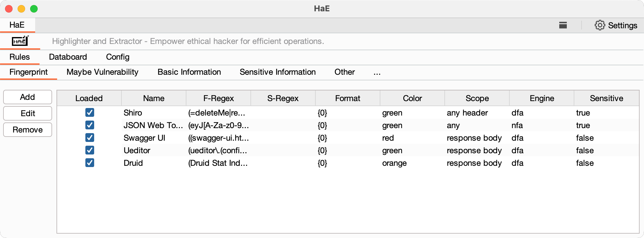Select the Swagger UI F-Regex cell
The height and width of the screenshot is (238, 644).
pyautogui.click(x=218, y=138)
